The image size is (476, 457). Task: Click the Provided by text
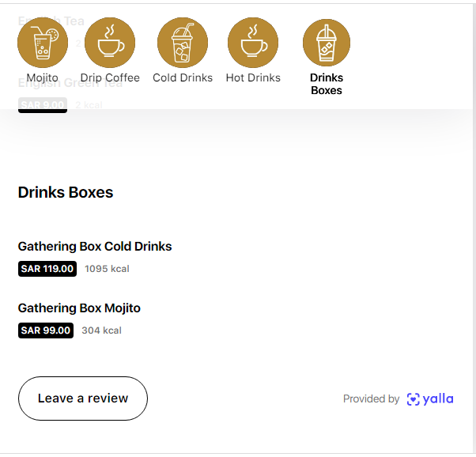point(371,399)
